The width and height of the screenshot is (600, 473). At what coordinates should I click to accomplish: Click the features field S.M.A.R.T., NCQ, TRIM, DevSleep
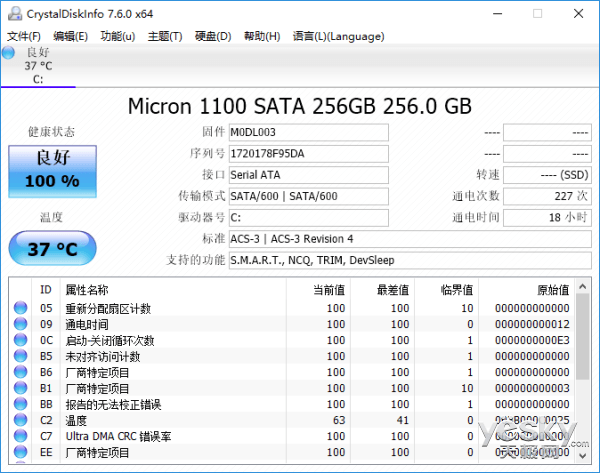tap(410, 260)
